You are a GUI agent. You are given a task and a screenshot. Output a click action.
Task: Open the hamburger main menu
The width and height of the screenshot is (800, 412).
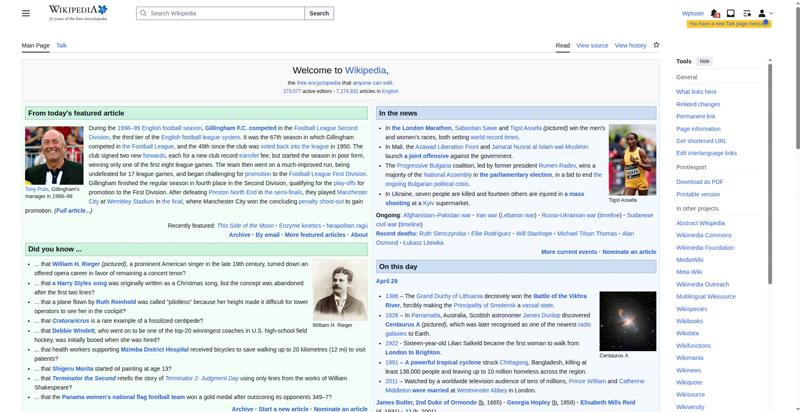26,13
